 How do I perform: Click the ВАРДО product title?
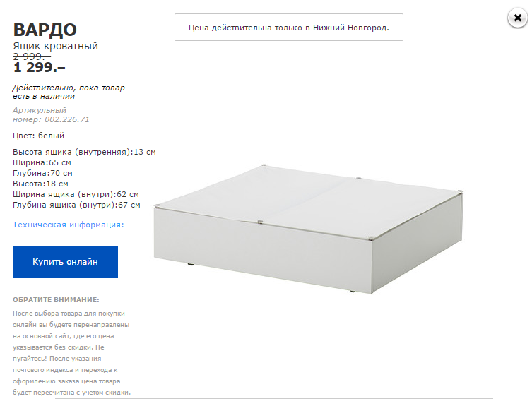pos(45,30)
